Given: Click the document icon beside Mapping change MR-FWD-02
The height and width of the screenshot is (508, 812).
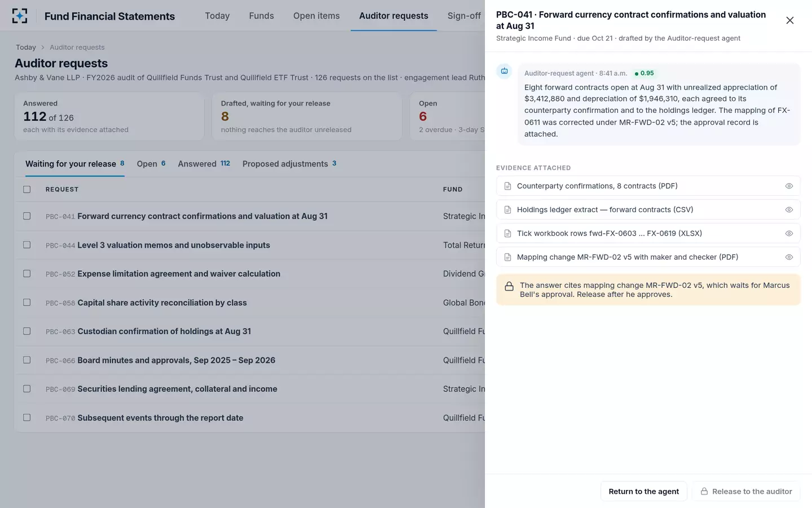Looking at the screenshot, I should pyautogui.click(x=507, y=257).
